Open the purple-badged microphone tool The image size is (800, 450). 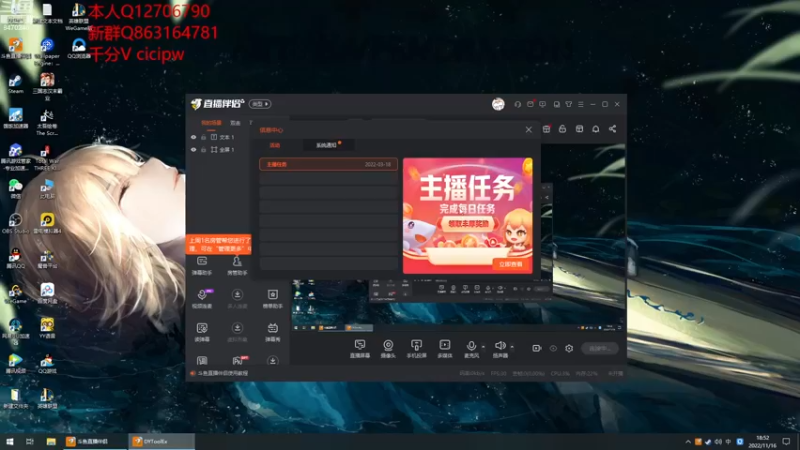(x=202, y=298)
